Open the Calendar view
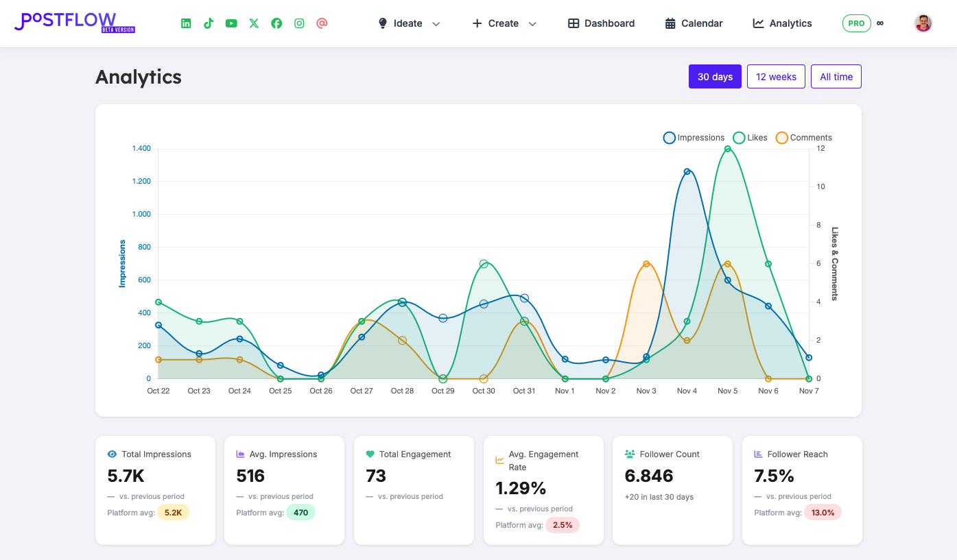This screenshot has width=957, height=560. click(x=694, y=23)
